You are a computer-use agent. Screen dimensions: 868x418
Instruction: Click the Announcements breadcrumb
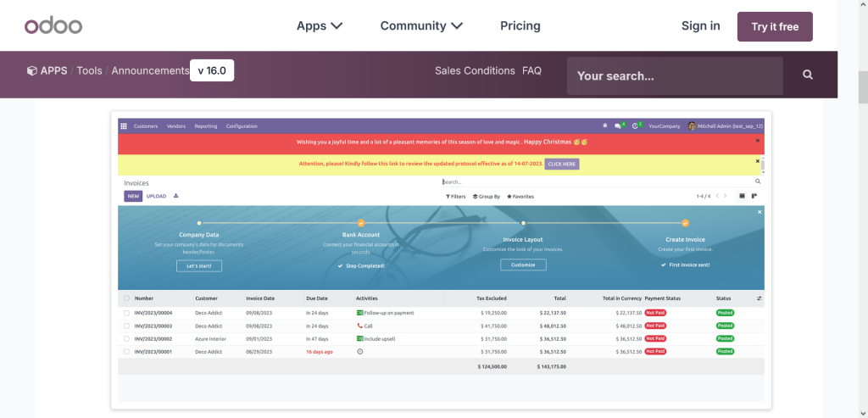pyautogui.click(x=150, y=71)
